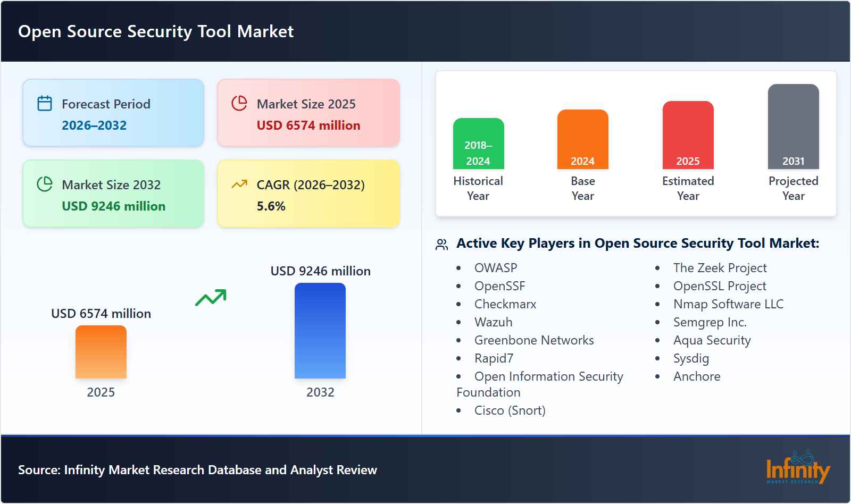
Task: Click the calendar icon beside Forecast Period
Action: point(45,103)
